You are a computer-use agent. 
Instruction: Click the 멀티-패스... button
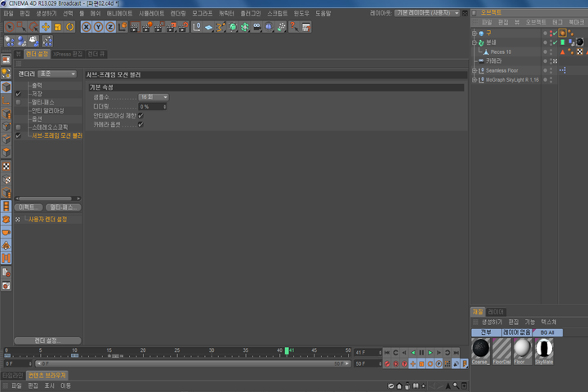pyautogui.click(x=63, y=207)
